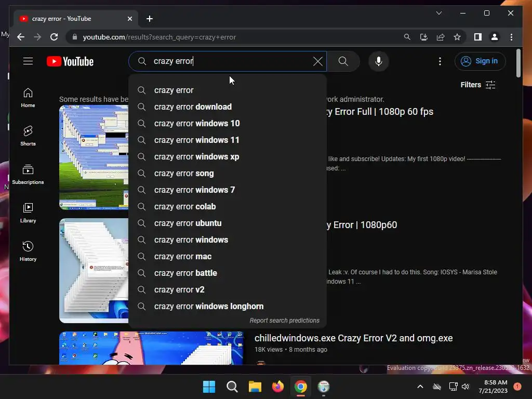
Task: Click the share page icon in address bar
Action: click(441, 37)
